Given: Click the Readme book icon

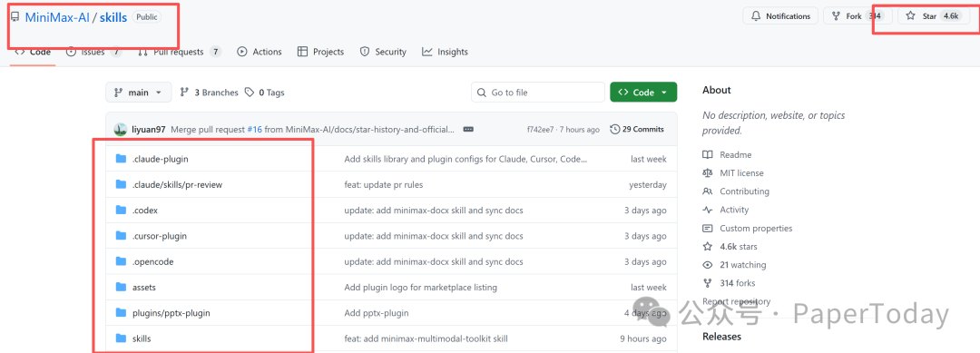Looking at the screenshot, I should [708, 155].
